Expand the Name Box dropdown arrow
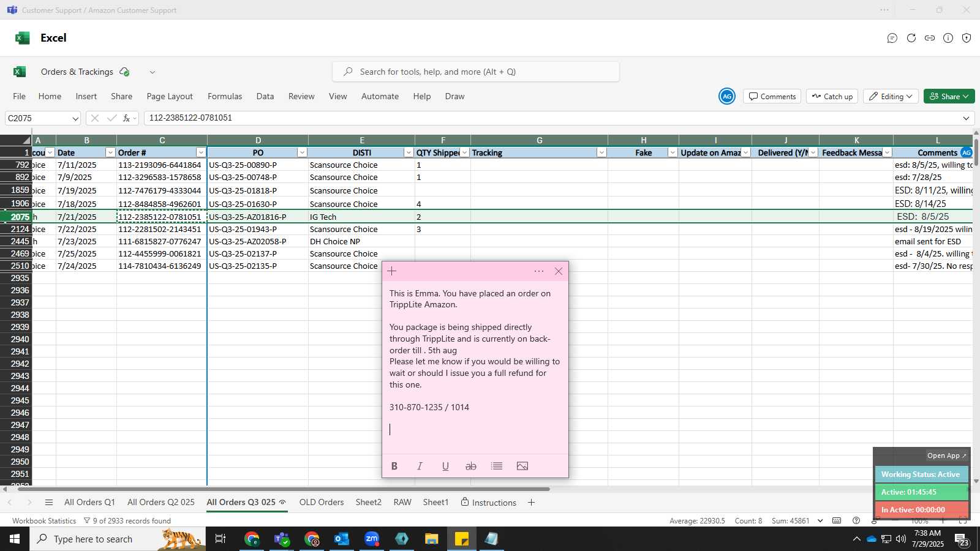The image size is (980, 551). tap(75, 119)
